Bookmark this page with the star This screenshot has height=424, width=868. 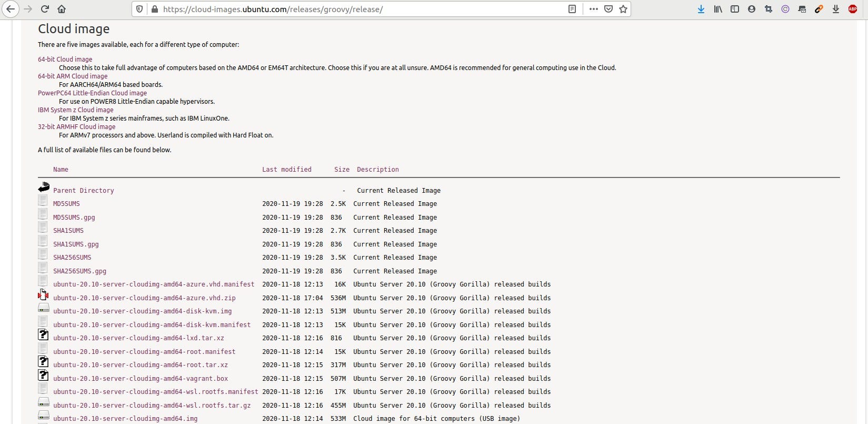(x=623, y=9)
